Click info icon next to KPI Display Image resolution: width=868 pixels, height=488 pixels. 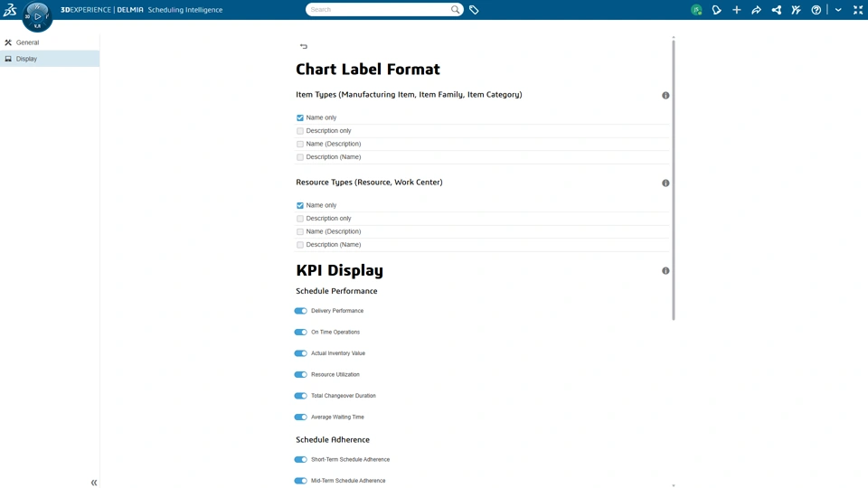[665, 270]
